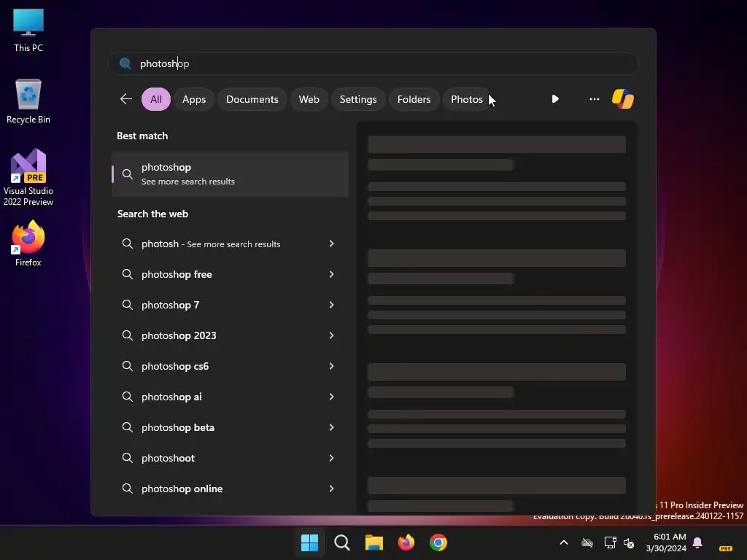The width and height of the screenshot is (747, 560).
Task: Select the 'photoshop online' suggestion
Action: click(x=230, y=489)
